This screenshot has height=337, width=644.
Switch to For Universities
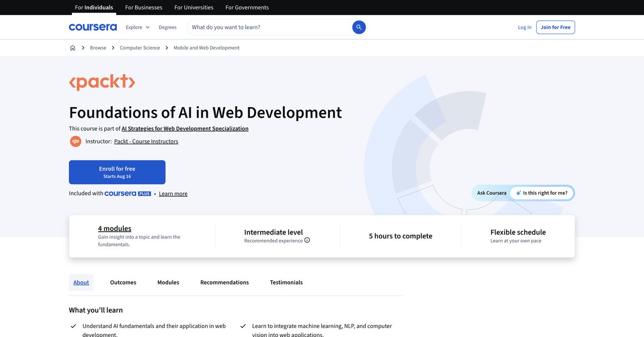tap(194, 8)
